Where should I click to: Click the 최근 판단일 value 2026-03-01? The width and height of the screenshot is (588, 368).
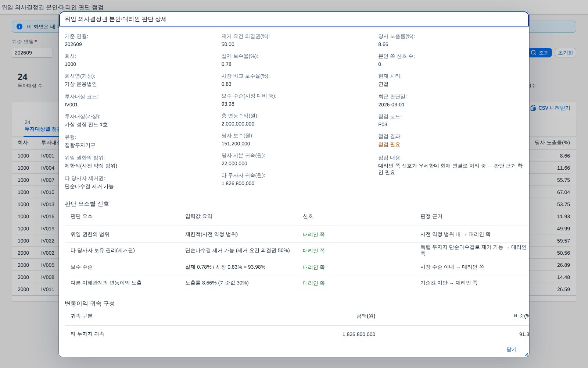click(391, 105)
